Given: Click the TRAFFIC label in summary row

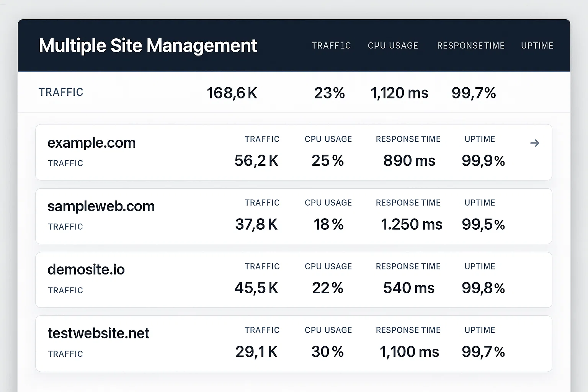Looking at the screenshot, I should point(61,92).
